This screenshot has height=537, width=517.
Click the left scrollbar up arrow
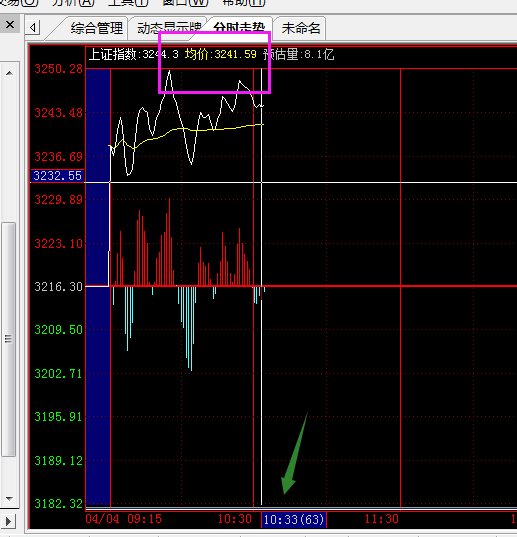coord(9,73)
